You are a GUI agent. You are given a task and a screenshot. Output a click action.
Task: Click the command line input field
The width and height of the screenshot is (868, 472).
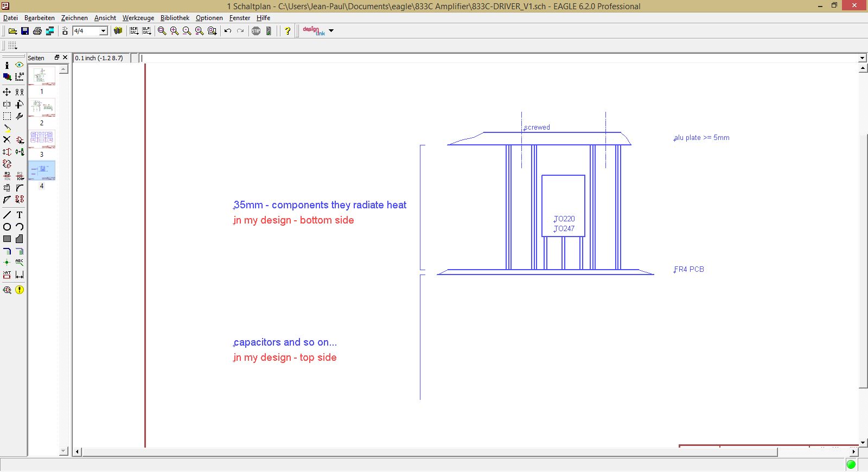[499, 58]
